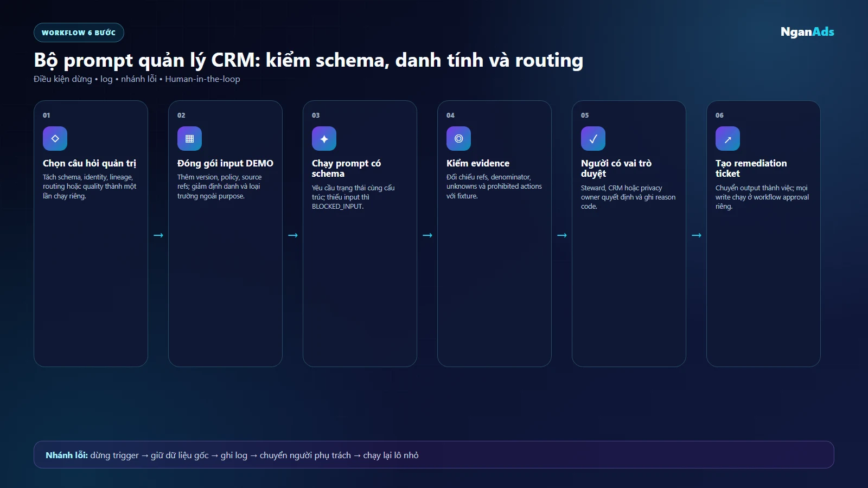Screen dimensions: 868x488
Task: Click the WORKFLOW 6 BƯỚC badge
Action: click(x=79, y=33)
